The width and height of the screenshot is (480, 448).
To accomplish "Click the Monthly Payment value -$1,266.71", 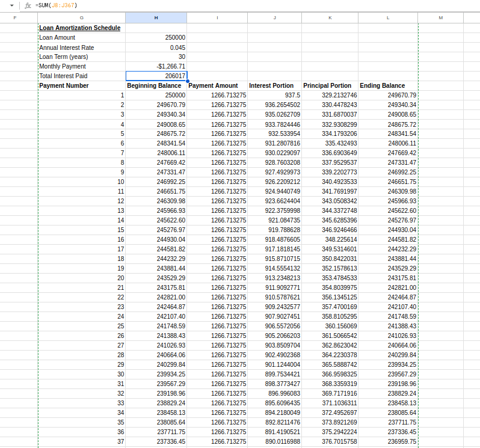I will click(156, 66).
